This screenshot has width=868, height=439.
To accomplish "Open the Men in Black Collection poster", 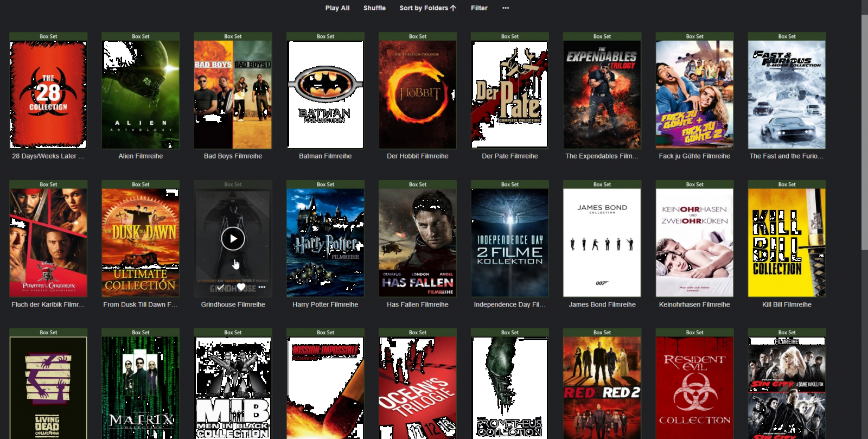I will [233, 387].
